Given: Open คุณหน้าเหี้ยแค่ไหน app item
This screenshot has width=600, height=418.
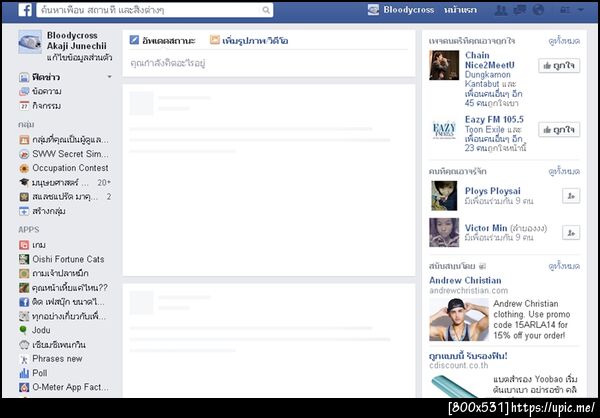Looking at the screenshot, I should [x=64, y=287].
